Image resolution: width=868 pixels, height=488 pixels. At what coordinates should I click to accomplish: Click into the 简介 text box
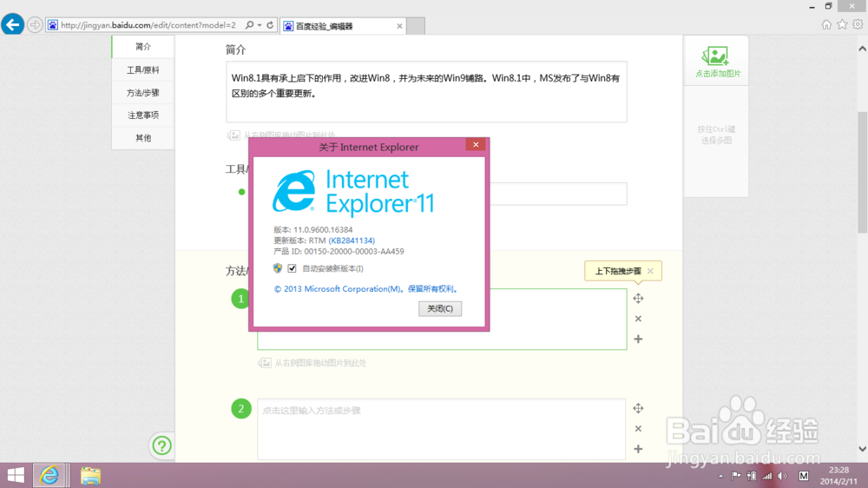[426, 91]
